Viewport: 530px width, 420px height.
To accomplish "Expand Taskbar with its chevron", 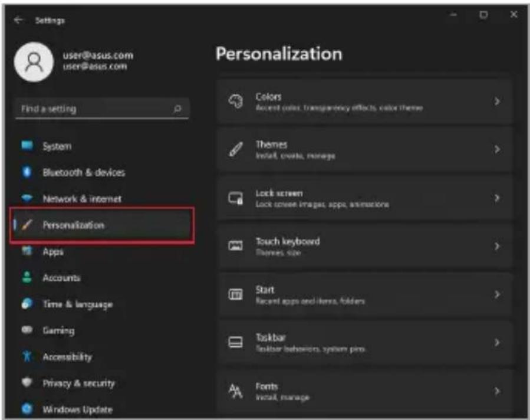I will (497, 343).
